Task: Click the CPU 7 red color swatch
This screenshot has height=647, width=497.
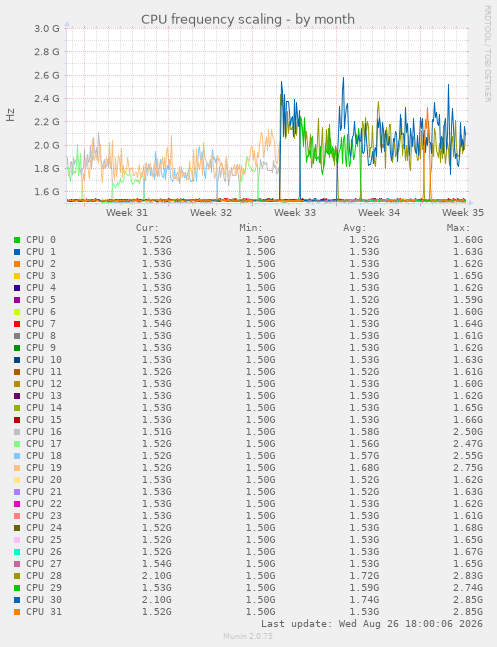Action: (x=17, y=324)
